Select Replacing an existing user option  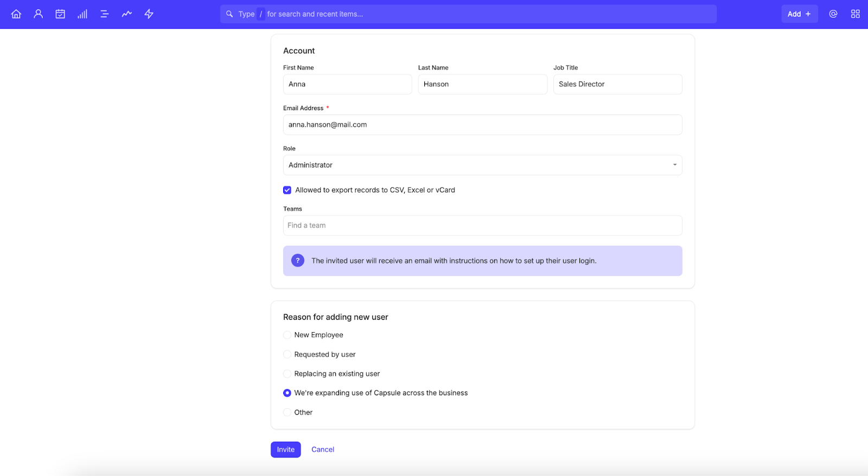287,373
